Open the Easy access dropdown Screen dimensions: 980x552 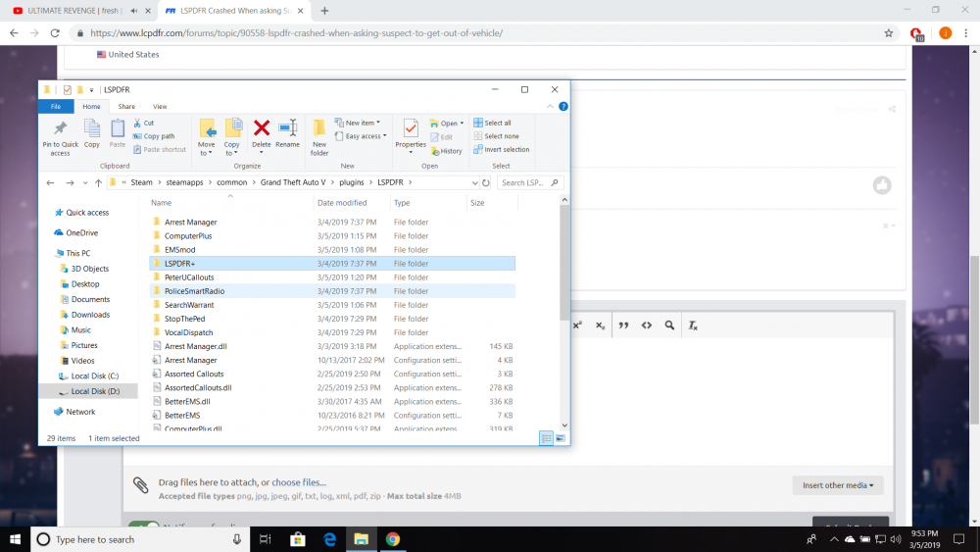coord(363,136)
